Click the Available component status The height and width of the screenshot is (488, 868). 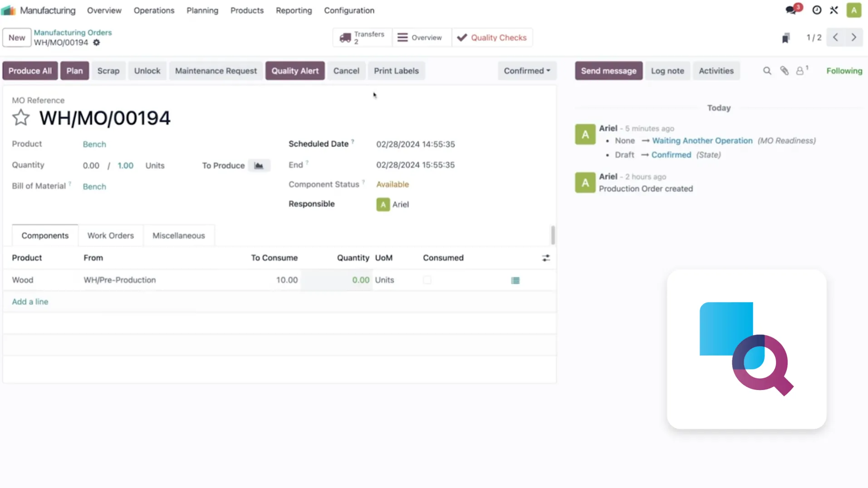[x=392, y=185]
